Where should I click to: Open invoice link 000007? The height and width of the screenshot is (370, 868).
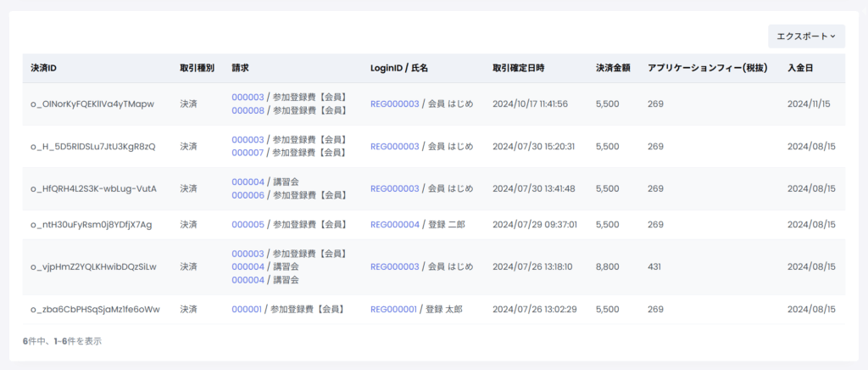tap(248, 153)
